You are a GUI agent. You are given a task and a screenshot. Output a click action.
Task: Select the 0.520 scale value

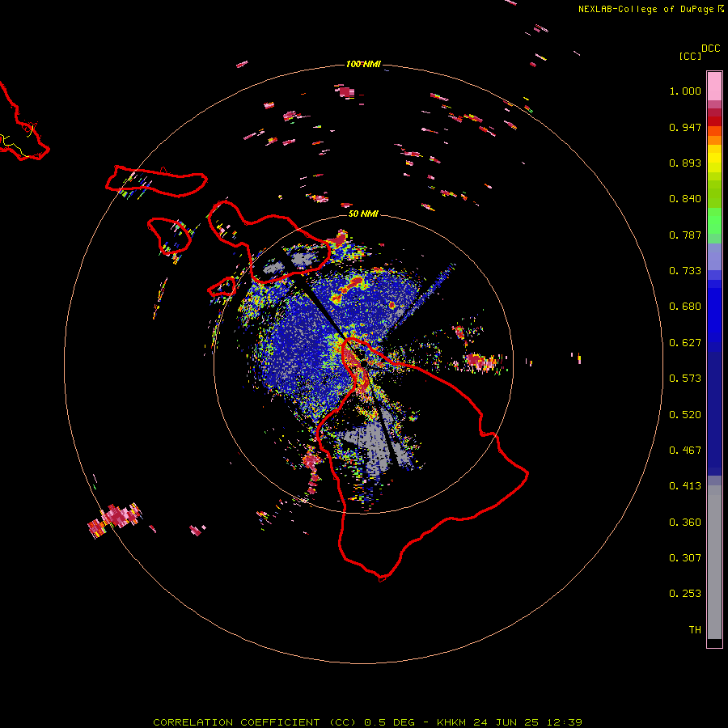pos(685,415)
